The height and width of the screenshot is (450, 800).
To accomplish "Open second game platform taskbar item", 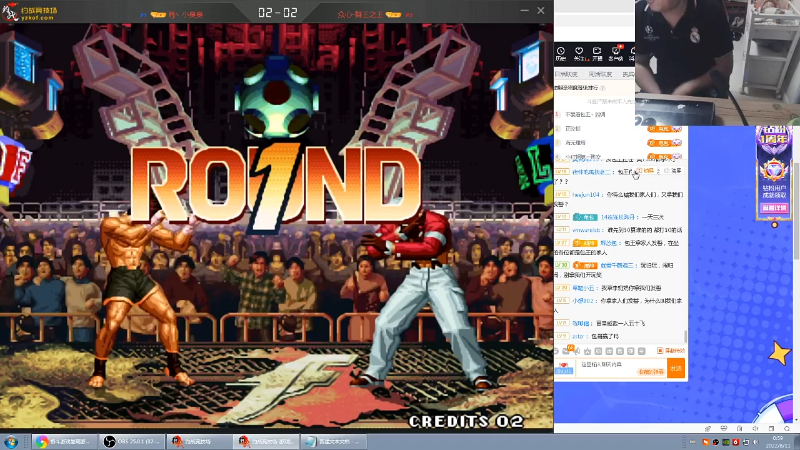I will tap(267, 441).
